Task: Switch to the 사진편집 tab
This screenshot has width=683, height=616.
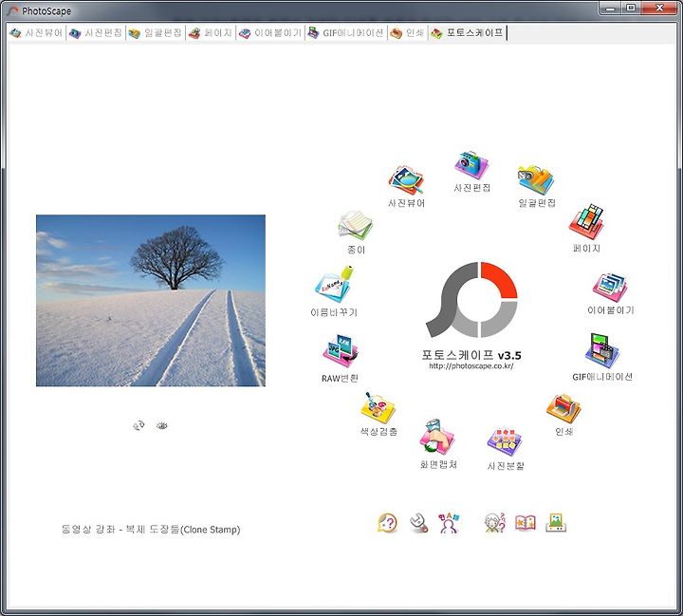Action: pos(96,33)
